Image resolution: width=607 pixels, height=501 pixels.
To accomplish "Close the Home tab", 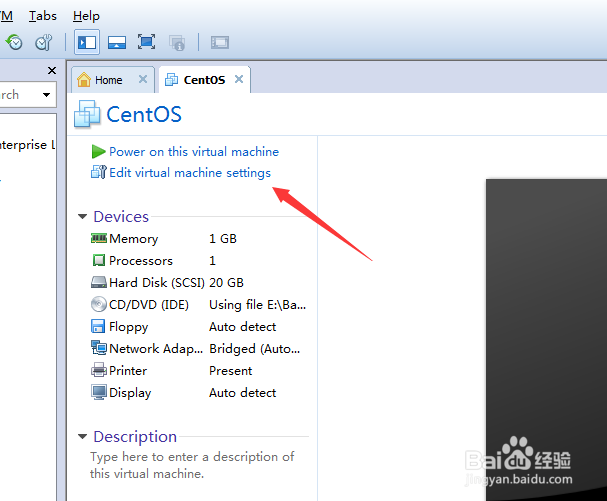I will coord(143,79).
